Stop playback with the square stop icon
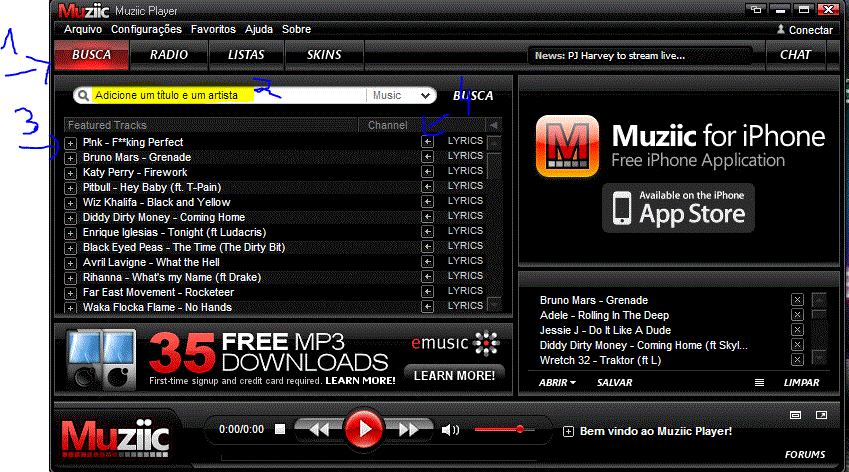 [280, 429]
